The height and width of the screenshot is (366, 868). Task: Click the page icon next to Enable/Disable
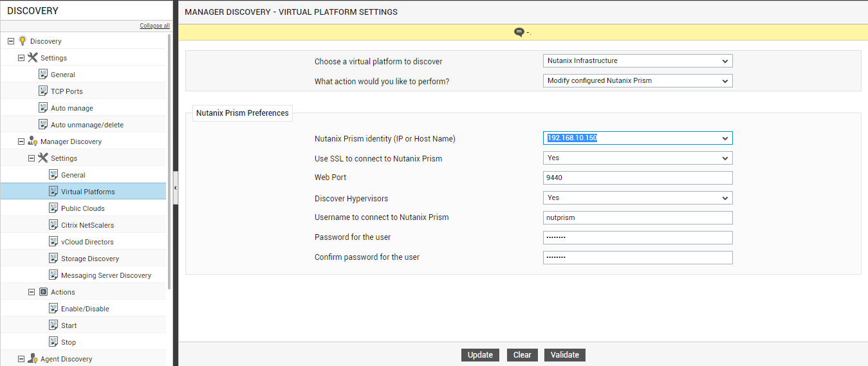53,308
